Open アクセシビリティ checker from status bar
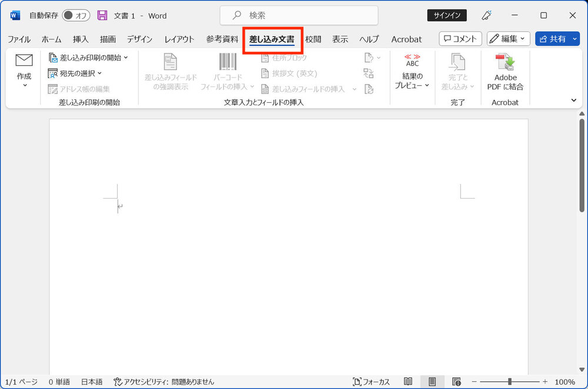The image size is (588, 389). 164,382
